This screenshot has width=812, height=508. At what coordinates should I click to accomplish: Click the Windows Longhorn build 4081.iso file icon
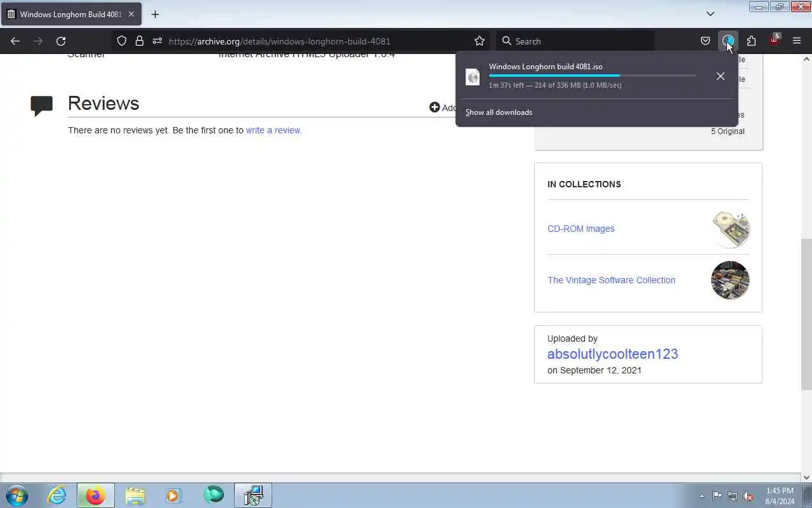pos(473,77)
